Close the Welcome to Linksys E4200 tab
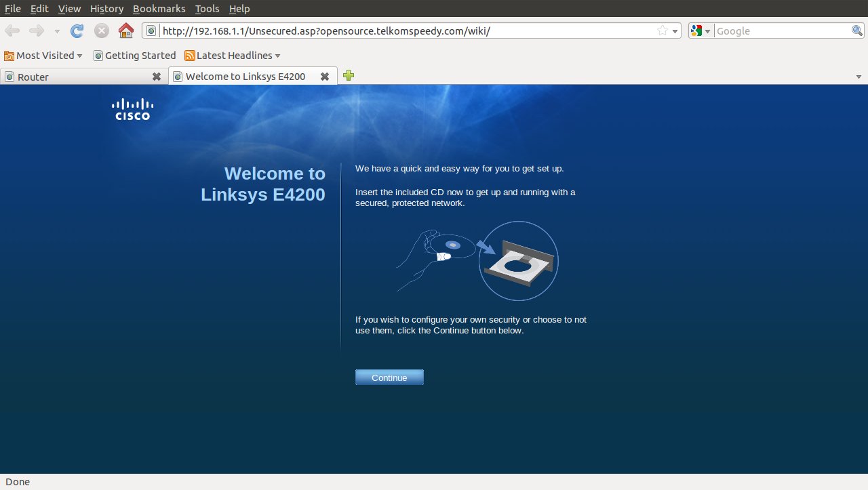 325,77
